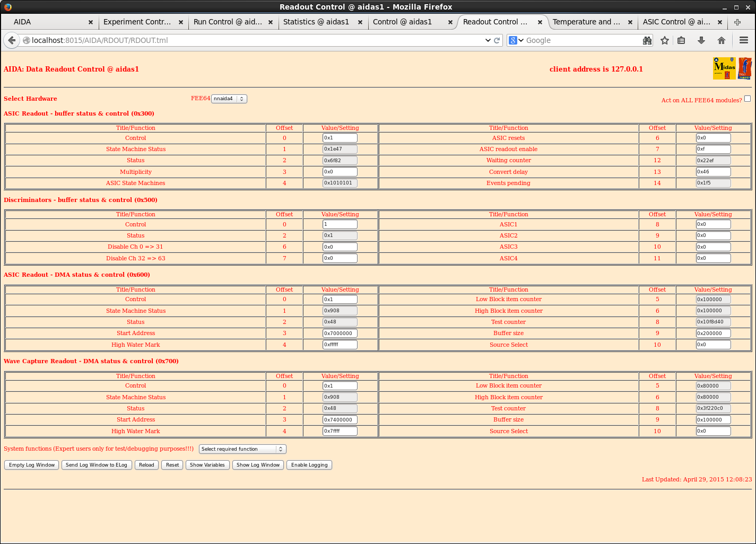This screenshot has width=756, height=544.
Task: Click the Last Updated timestamp text
Action: [697, 479]
